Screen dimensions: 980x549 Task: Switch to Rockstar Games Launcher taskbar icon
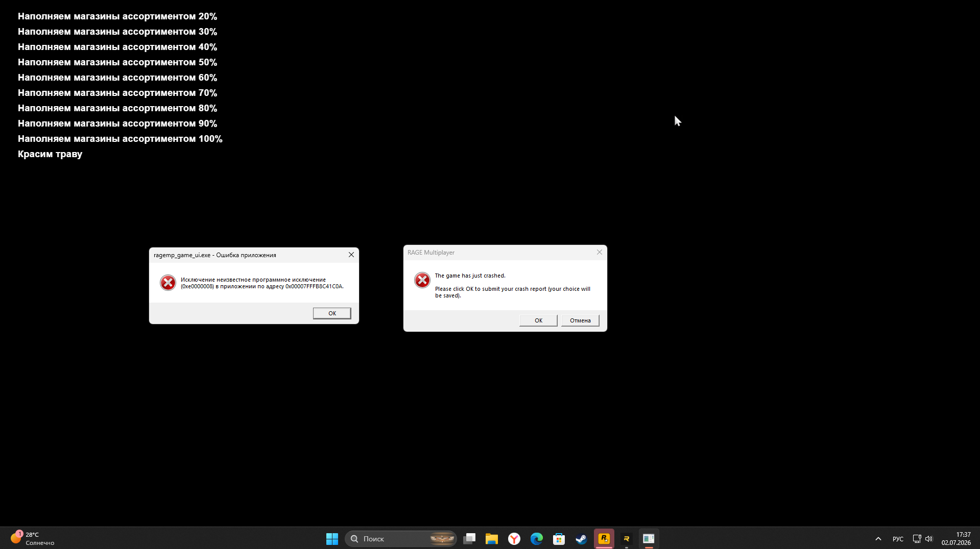[604, 539]
